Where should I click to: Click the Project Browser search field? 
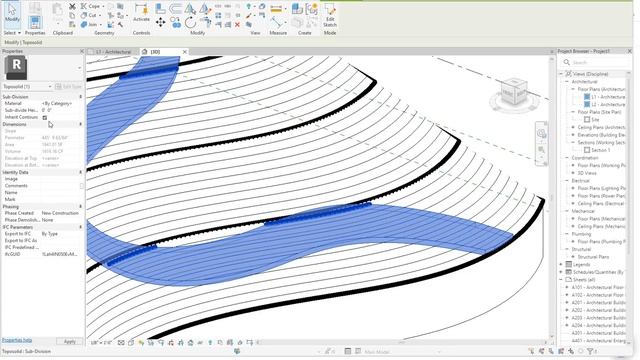(596, 62)
